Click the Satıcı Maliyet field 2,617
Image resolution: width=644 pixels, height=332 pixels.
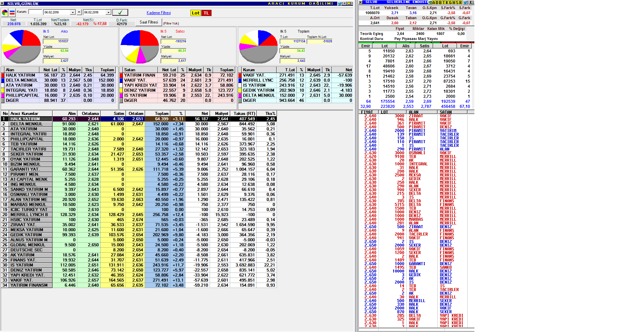click(174, 61)
